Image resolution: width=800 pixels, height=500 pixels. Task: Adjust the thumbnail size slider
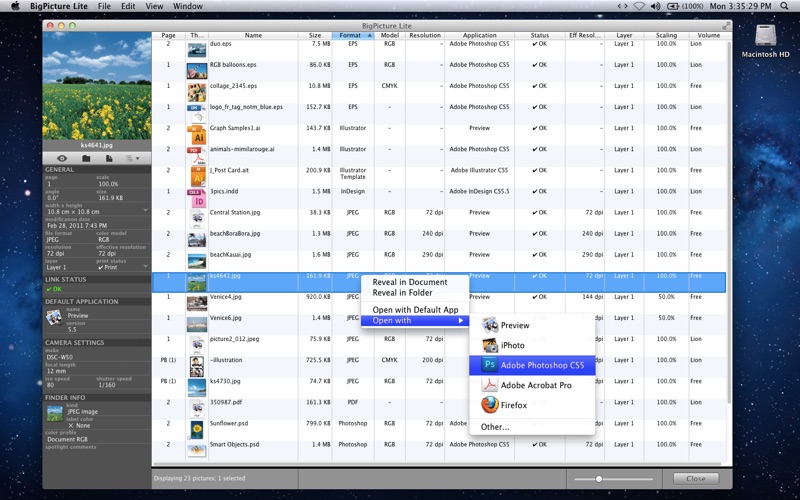[598, 479]
